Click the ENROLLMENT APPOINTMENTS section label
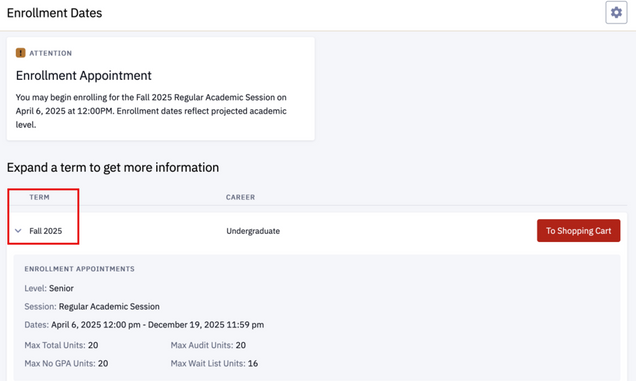The height and width of the screenshot is (381, 636). tap(80, 269)
